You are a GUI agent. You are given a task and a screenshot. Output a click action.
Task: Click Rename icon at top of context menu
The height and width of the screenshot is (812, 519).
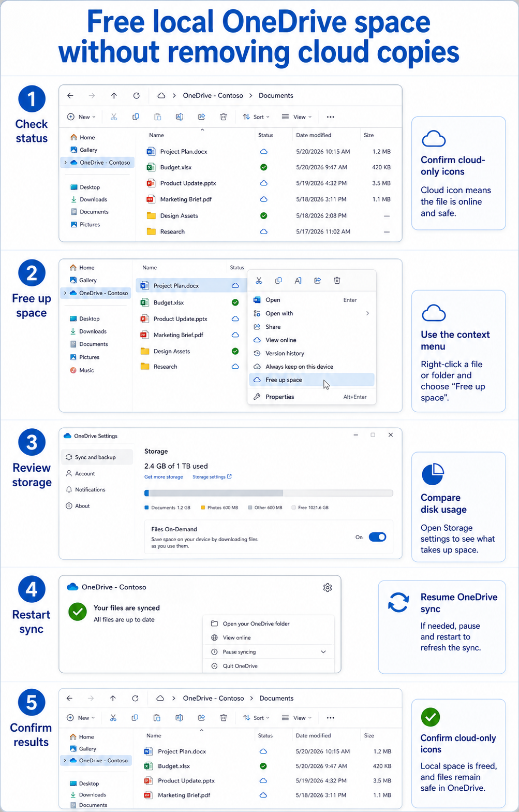(298, 281)
